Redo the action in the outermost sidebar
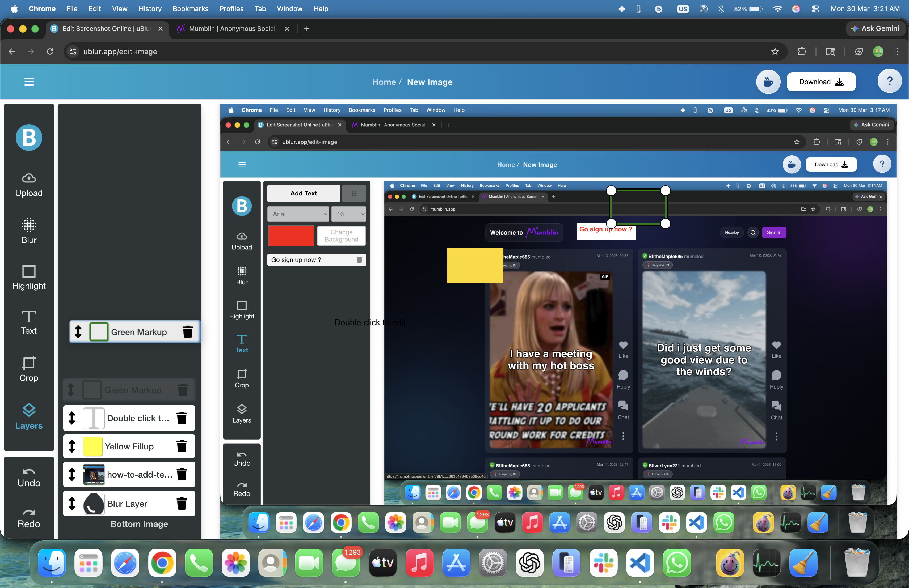 click(x=29, y=519)
